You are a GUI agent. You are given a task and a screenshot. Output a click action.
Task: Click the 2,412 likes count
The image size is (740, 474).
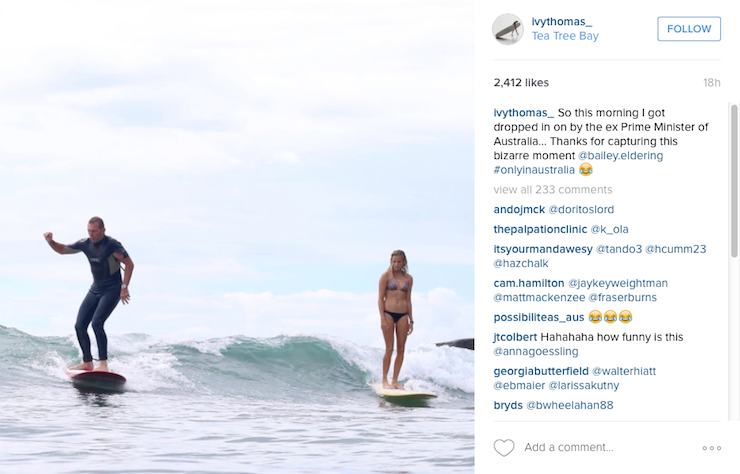pos(521,83)
